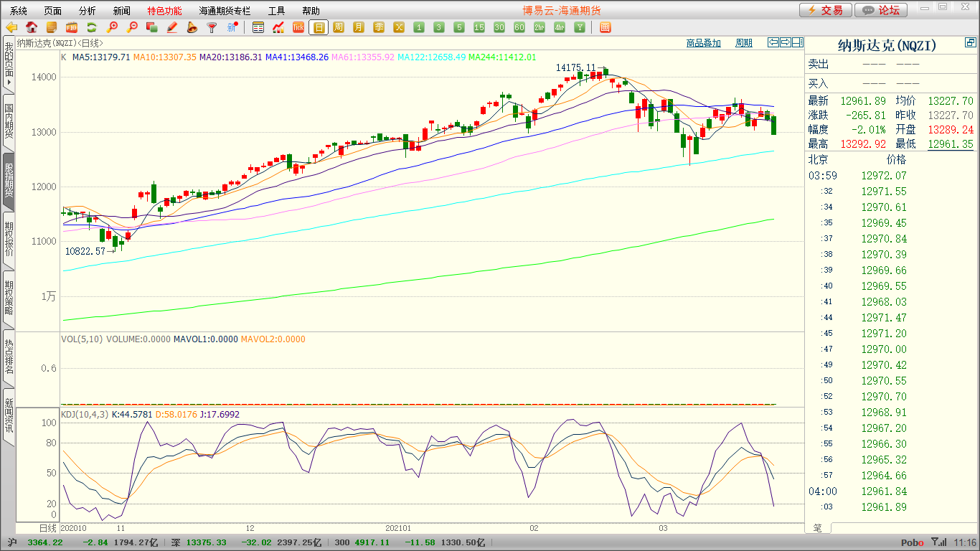Open the 系统 menu

(x=19, y=11)
